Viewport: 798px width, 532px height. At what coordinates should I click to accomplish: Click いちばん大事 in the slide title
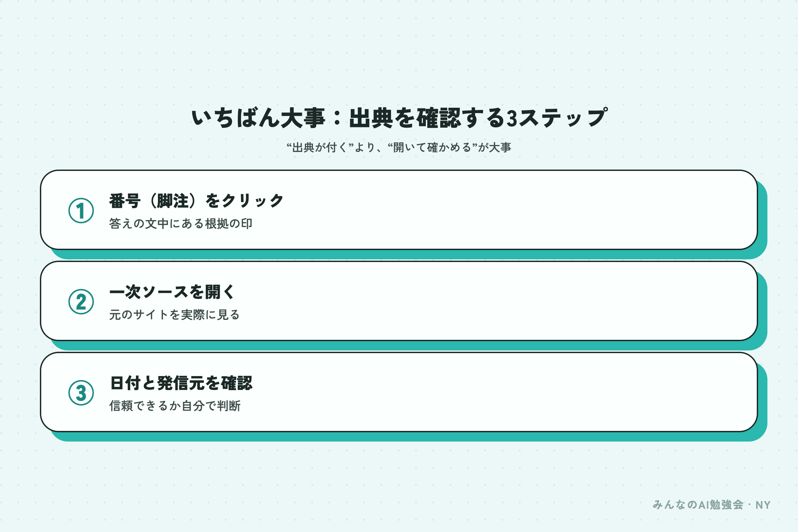click(258, 118)
